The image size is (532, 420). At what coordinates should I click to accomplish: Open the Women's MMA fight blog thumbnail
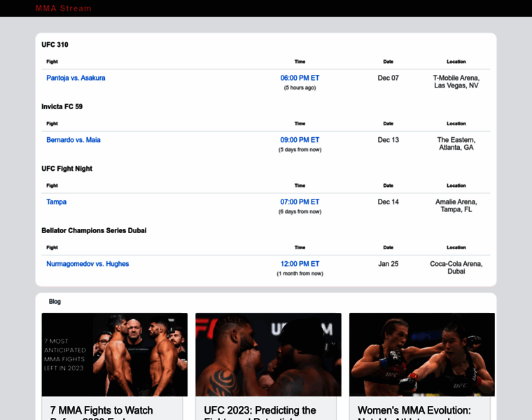coord(422,354)
